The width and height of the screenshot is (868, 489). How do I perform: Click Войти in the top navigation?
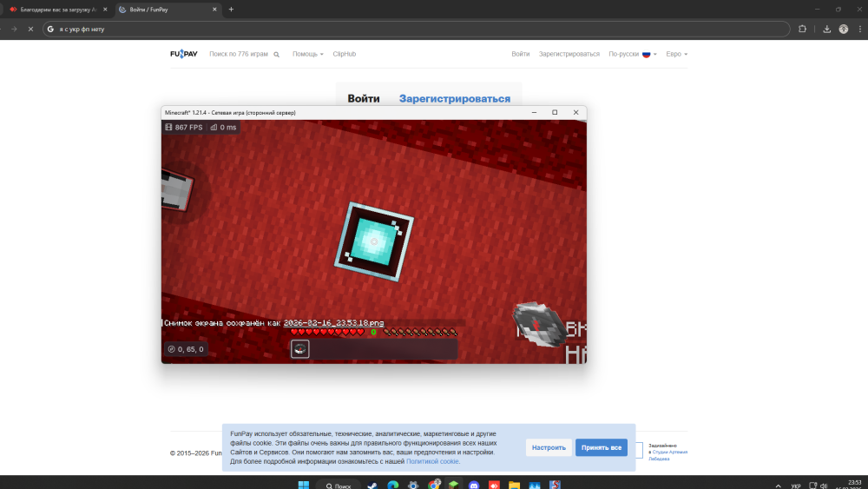tap(520, 54)
